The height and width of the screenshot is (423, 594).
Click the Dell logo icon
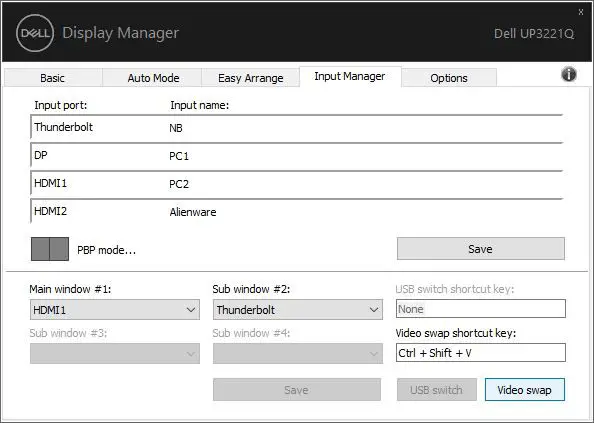[35, 33]
